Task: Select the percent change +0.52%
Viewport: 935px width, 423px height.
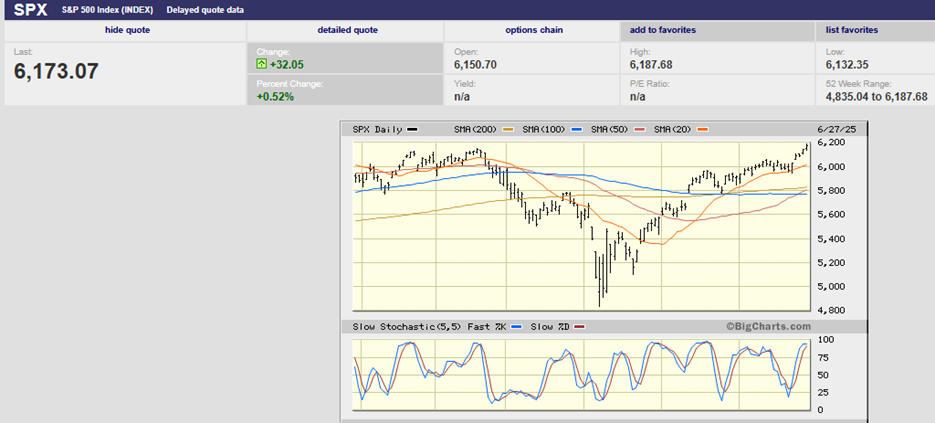Action: click(x=275, y=97)
